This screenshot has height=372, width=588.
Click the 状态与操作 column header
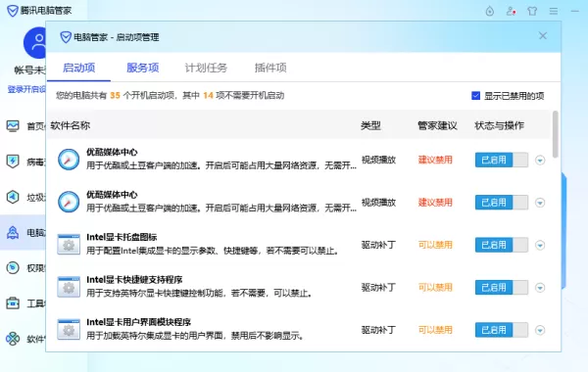point(499,125)
